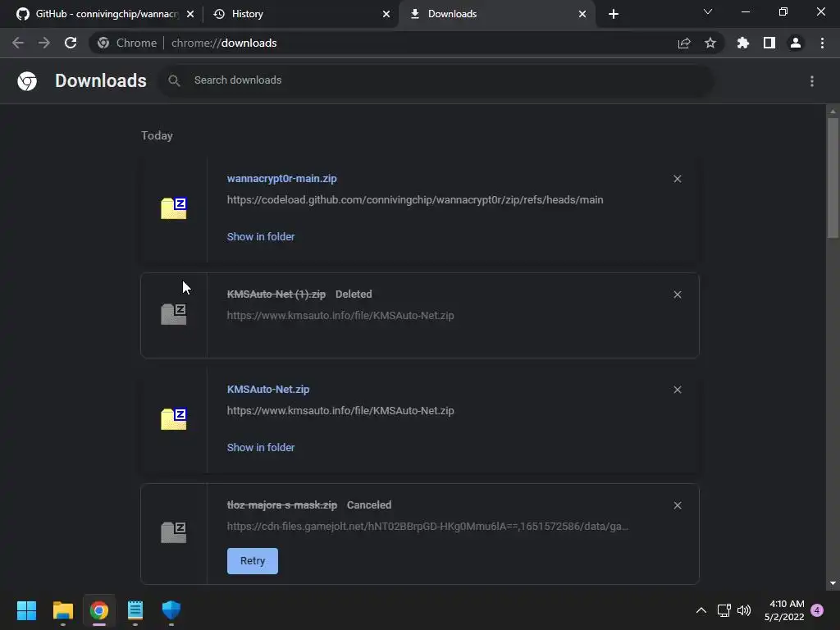Click the Canceled status label
Screen dimensions: 840x630
pos(369,505)
